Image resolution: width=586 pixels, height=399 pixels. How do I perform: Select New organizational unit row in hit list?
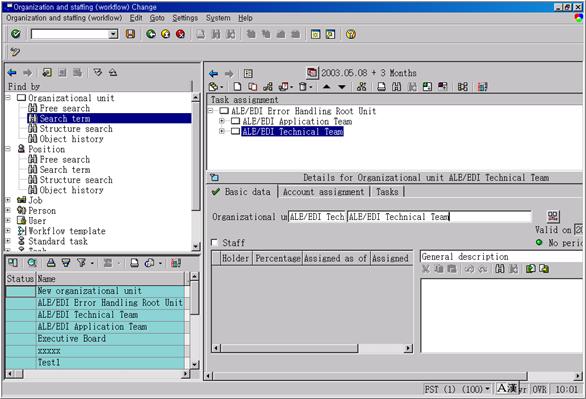click(x=95, y=291)
